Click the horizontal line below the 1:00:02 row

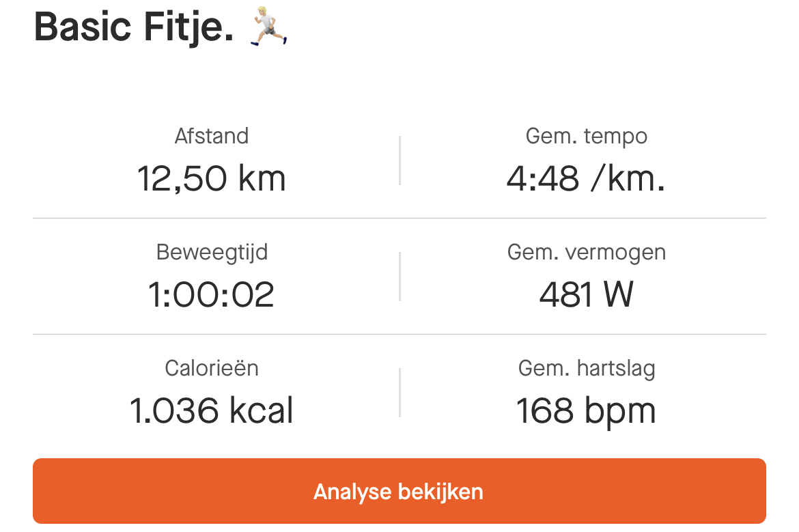click(399, 335)
